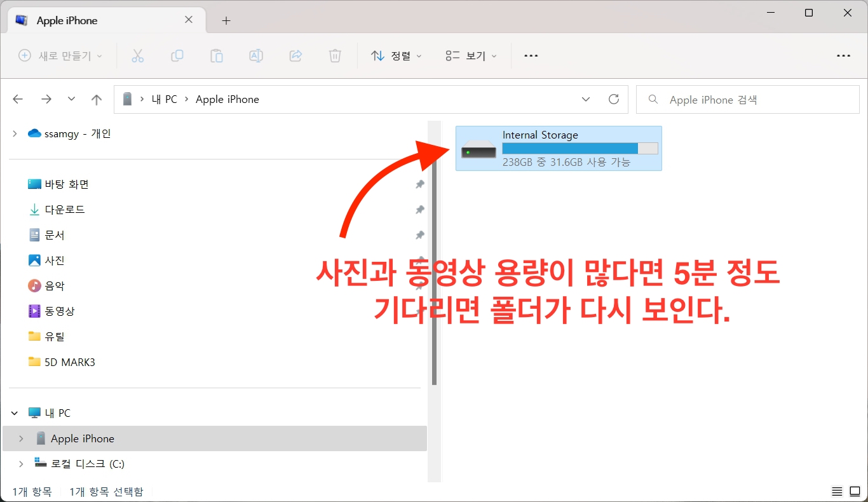The width and height of the screenshot is (868, 502).
Task: Open 음악 in quick access
Action: click(46, 286)
